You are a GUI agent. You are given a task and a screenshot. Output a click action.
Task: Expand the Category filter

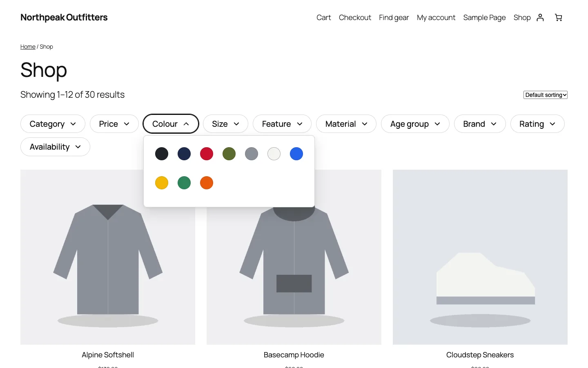[53, 124]
